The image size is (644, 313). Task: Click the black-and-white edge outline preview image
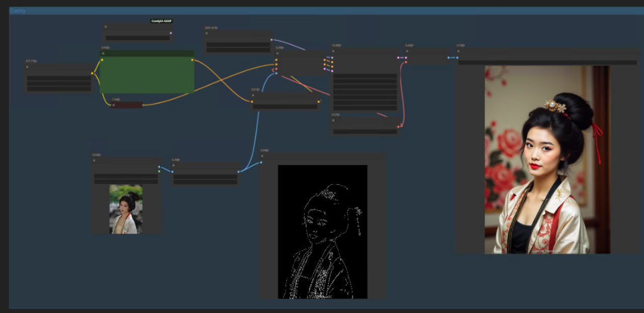[323, 232]
